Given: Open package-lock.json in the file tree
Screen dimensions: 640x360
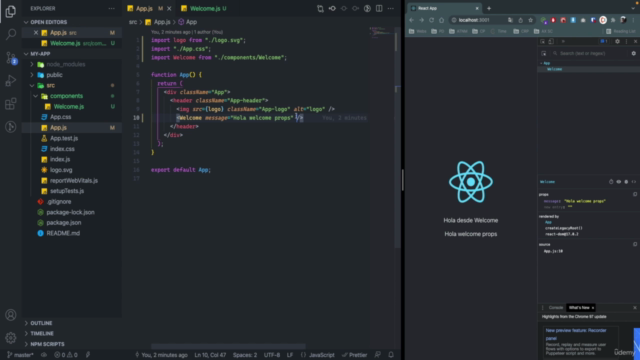Looking at the screenshot, I should [70, 212].
